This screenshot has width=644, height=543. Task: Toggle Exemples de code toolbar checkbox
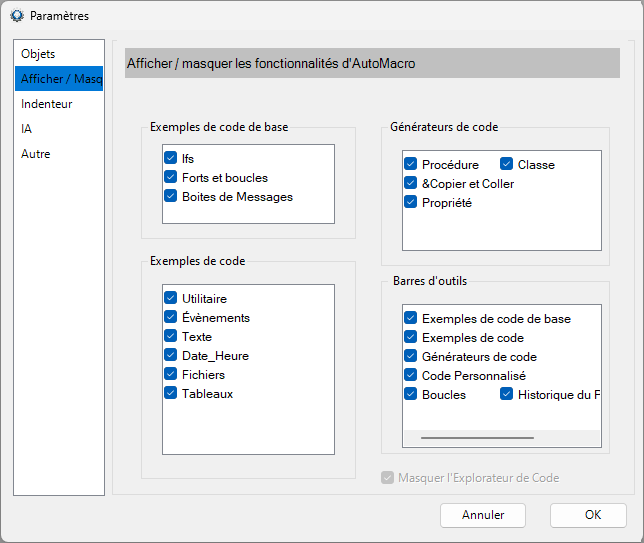pyautogui.click(x=410, y=337)
